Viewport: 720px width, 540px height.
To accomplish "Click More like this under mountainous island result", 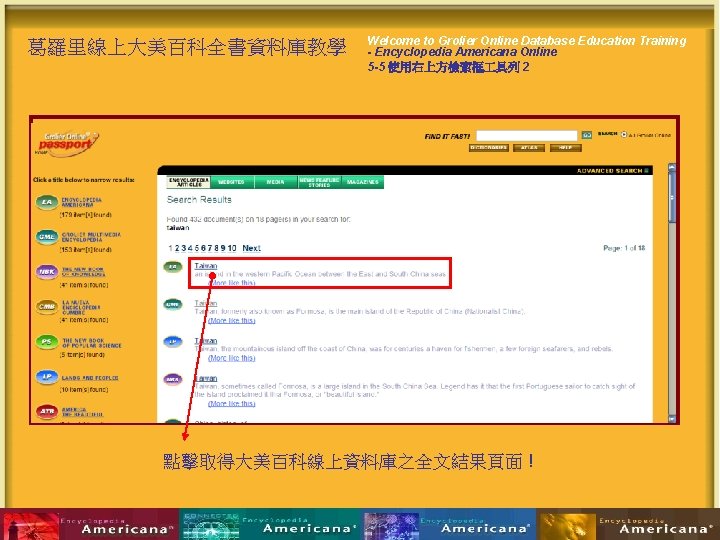I will tap(231, 358).
